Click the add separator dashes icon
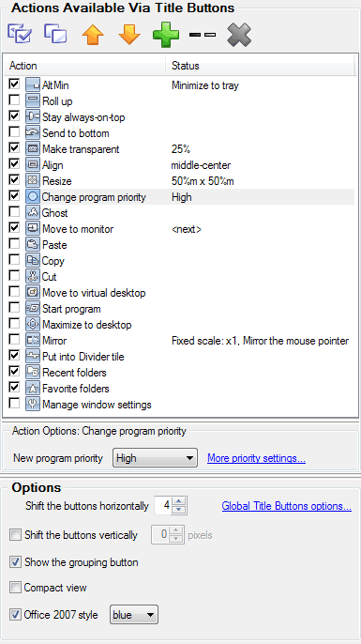Screen dimensions: 361x644 click(x=203, y=35)
